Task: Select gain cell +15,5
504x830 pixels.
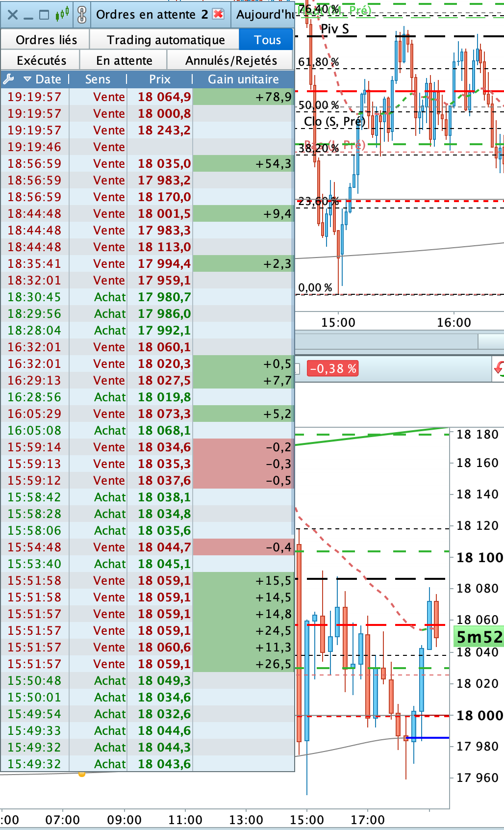Action: [x=243, y=580]
